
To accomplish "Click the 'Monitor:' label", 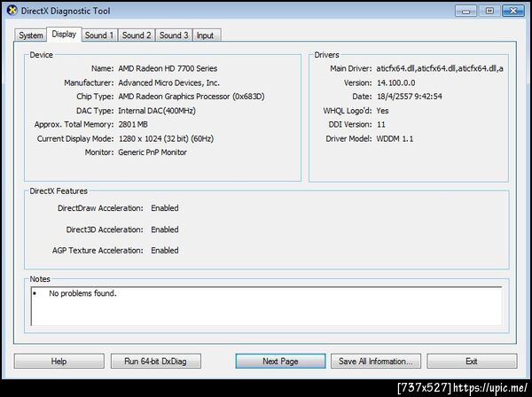I will (99, 152).
